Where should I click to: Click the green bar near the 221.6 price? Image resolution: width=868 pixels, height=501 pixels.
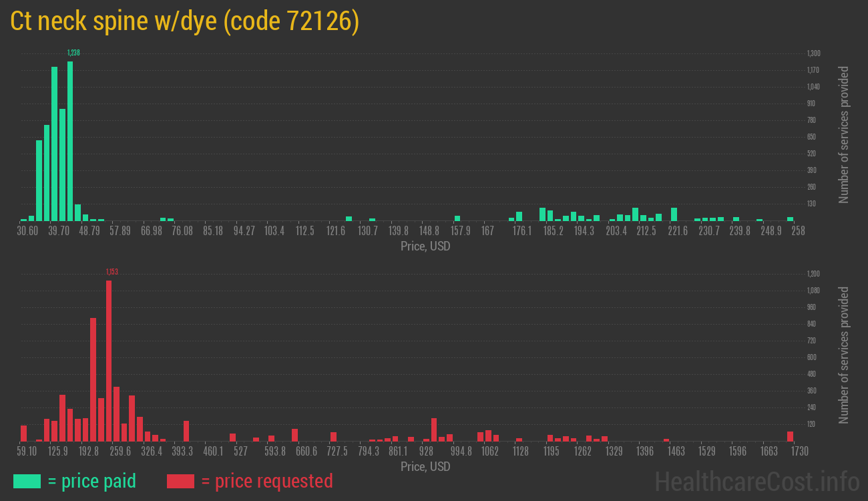coord(674,214)
